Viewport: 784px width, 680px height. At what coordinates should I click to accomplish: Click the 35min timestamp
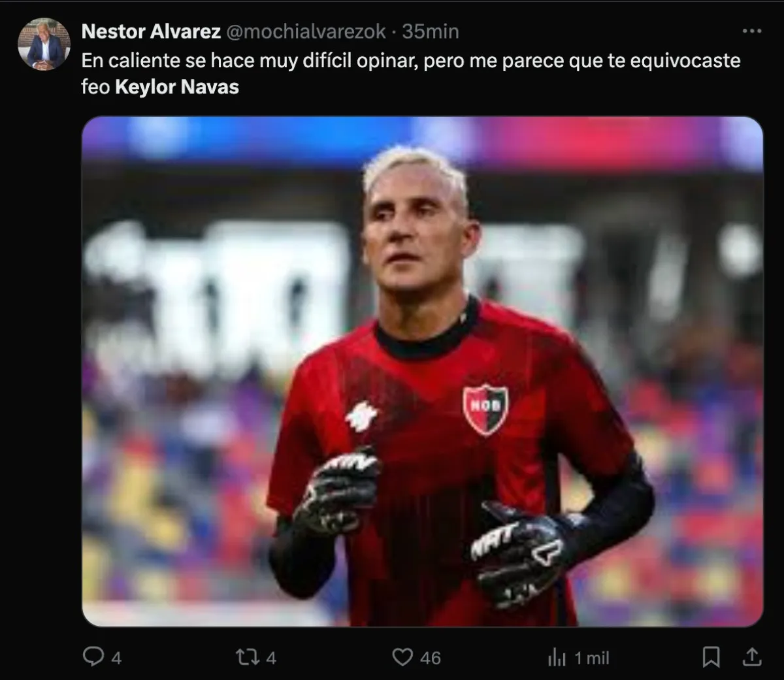431,31
